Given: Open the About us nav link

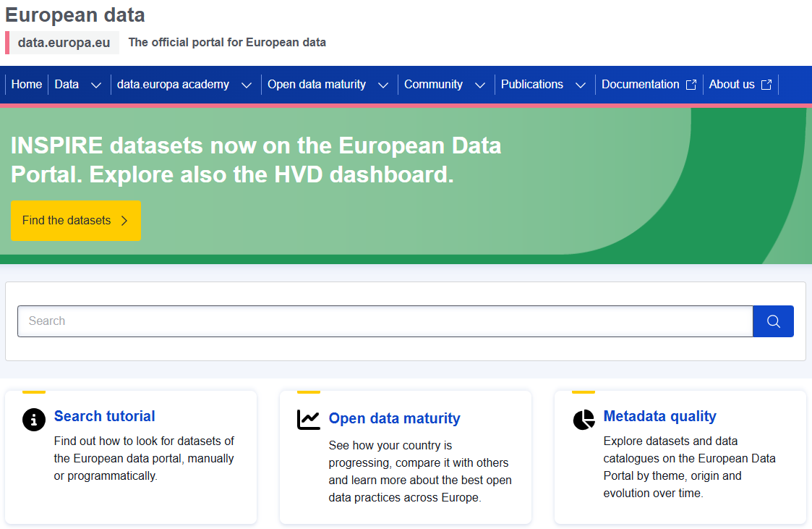Looking at the screenshot, I should click(732, 85).
